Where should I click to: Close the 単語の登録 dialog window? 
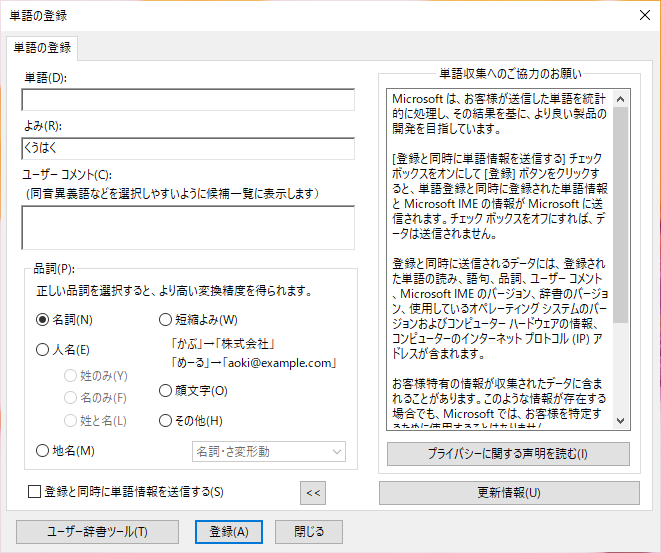[644, 14]
